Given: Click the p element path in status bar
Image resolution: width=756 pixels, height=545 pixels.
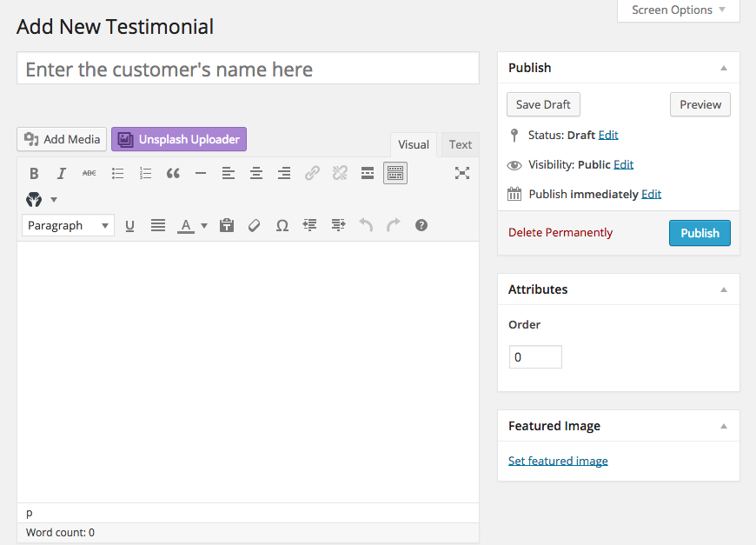Looking at the screenshot, I should [30, 513].
